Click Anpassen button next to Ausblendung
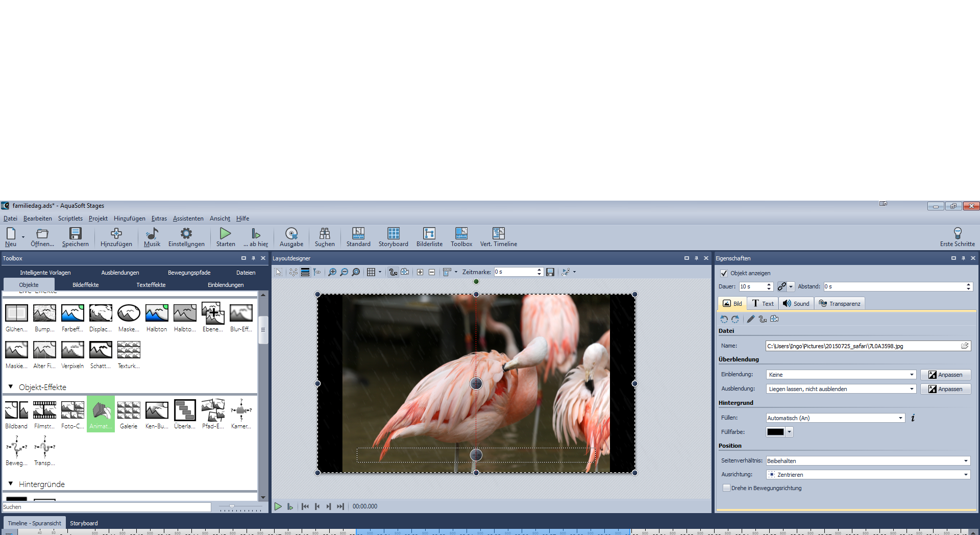Image resolution: width=980 pixels, height=535 pixels. pos(945,389)
